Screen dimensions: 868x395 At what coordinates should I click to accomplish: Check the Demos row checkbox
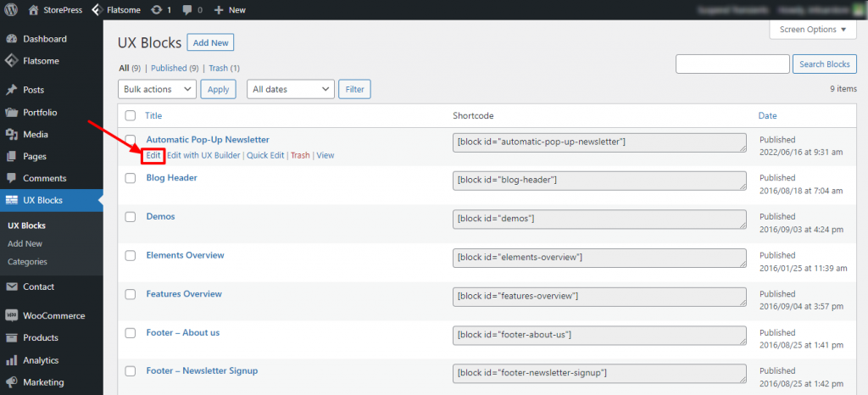(x=130, y=217)
